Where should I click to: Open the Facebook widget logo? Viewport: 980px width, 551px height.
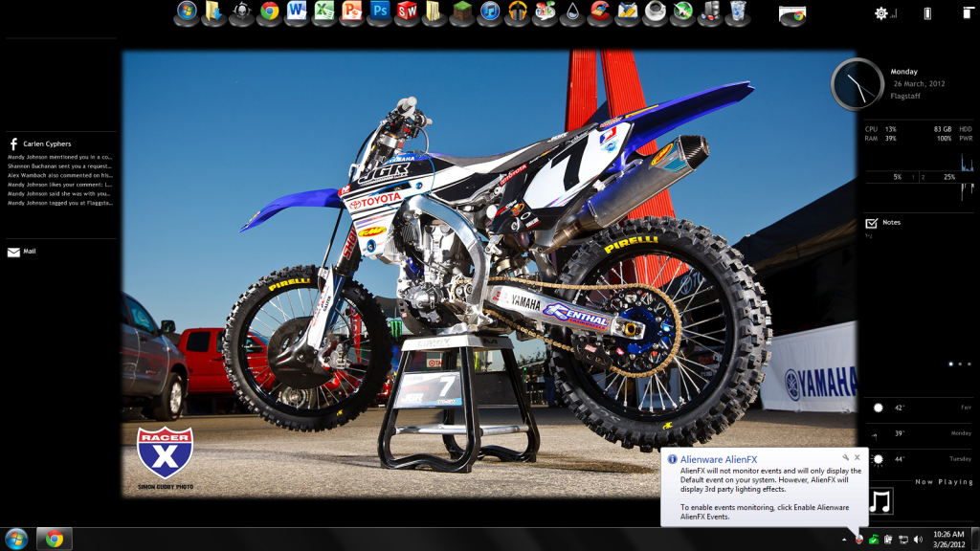(x=13, y=144)
